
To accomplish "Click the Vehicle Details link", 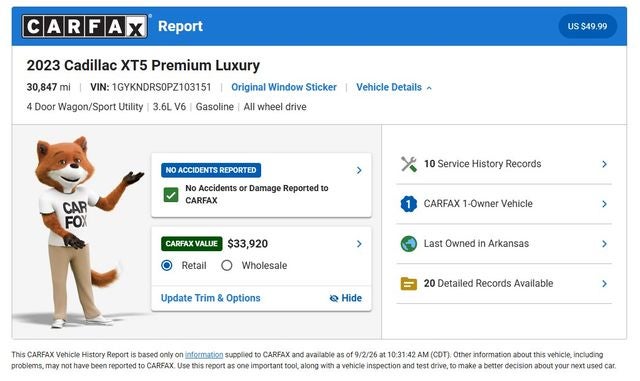I will tap(389, 87).
